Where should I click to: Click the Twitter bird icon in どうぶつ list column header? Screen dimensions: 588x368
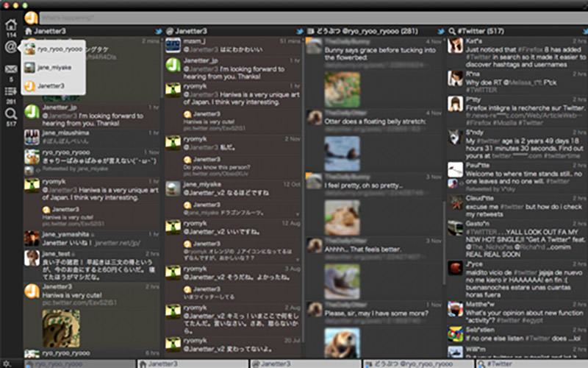click(x=441, y=31)
